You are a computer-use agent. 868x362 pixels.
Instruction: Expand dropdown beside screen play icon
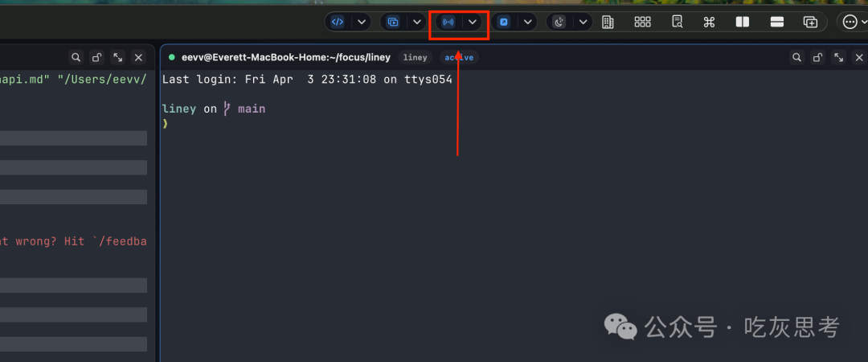[417, 23]
